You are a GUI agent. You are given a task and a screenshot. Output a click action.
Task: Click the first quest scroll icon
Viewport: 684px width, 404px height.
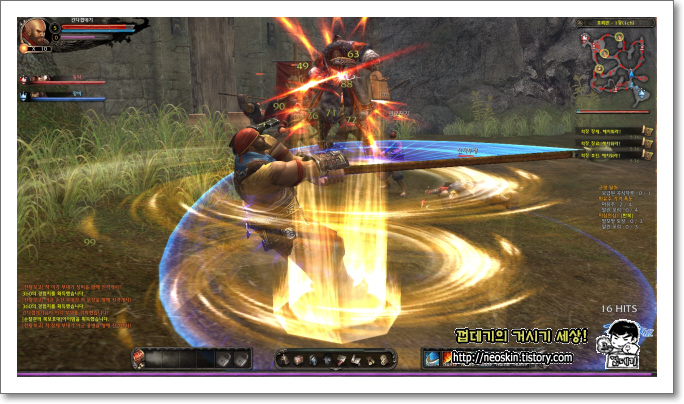coord(648,131)
